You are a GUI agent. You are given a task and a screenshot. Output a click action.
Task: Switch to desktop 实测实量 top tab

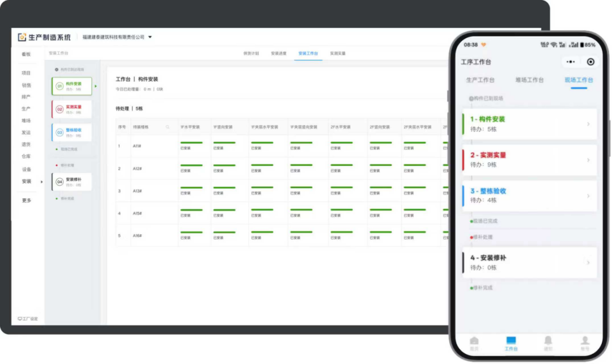(338, 53)
